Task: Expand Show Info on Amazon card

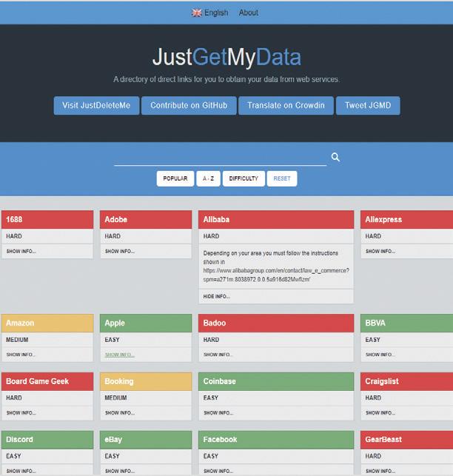Action: pyautogui.click(x=21, y=355)
